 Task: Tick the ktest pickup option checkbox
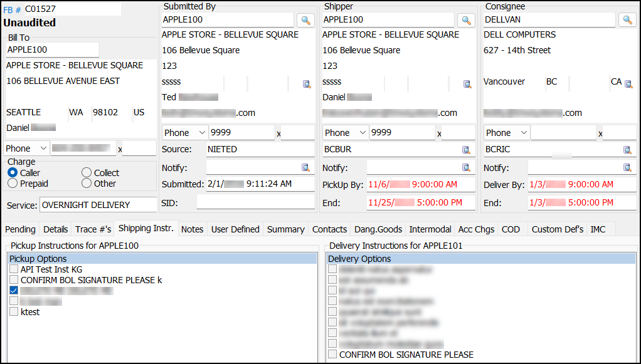(x=14, y=312)
